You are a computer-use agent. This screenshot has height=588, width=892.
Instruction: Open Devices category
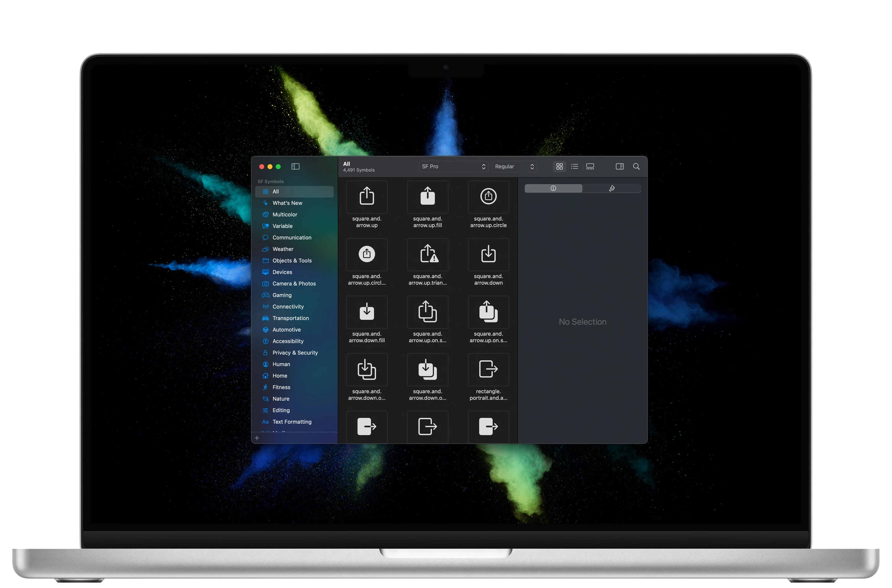(294, 272)
